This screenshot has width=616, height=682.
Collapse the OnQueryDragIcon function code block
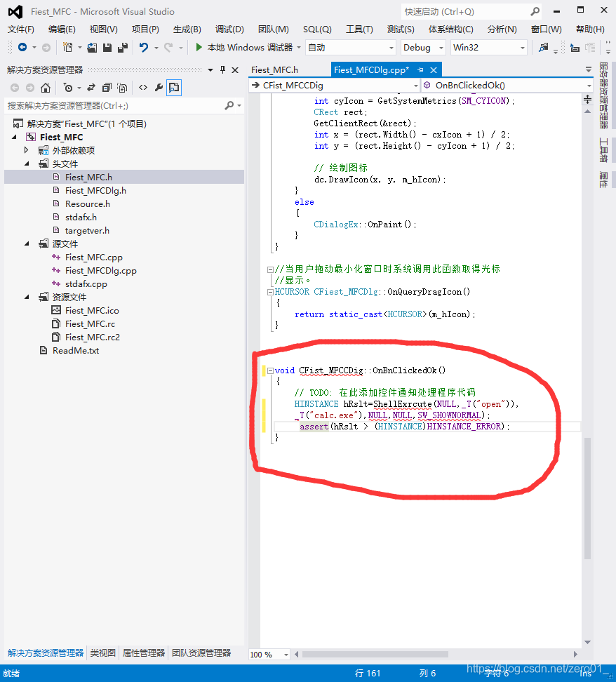coord(270,292)
